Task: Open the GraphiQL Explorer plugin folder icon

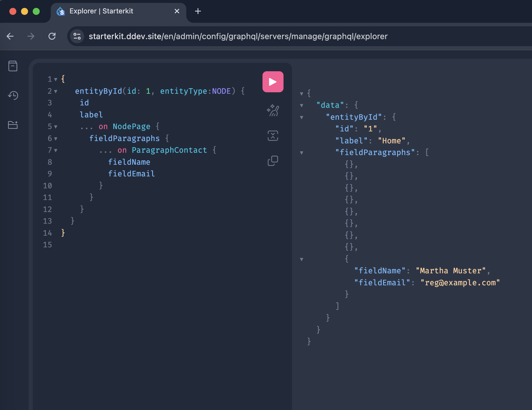Action: pyautogui.click(x=13, y=125)
